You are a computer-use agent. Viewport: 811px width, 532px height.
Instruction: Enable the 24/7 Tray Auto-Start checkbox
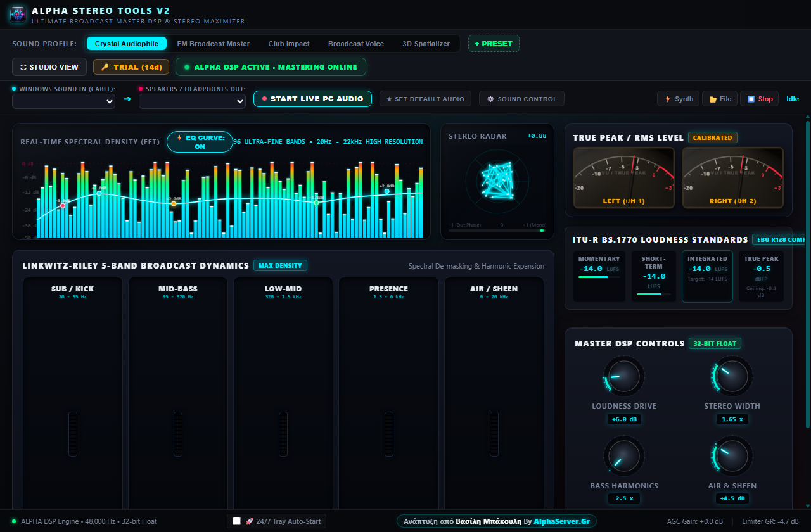[x=237, y=521]
